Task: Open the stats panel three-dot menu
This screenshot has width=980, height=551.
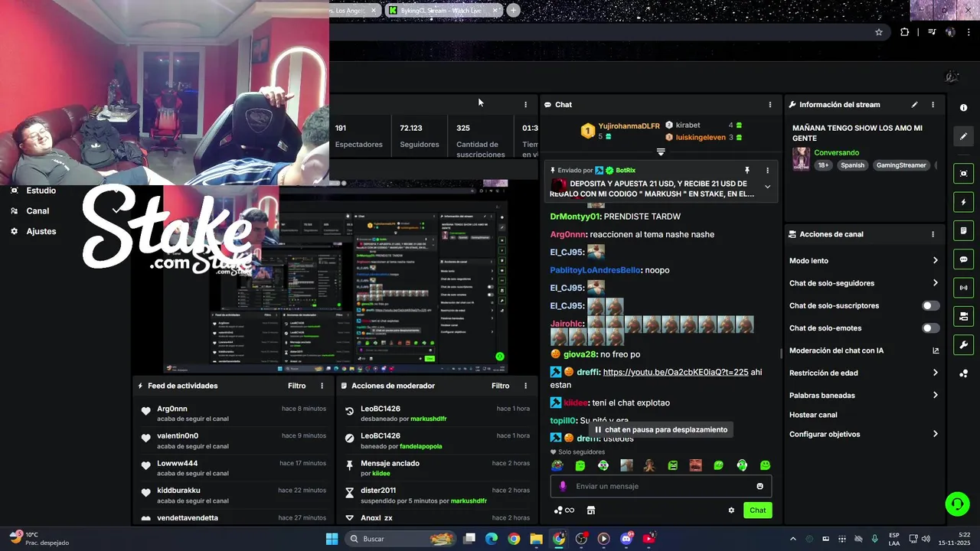Action: pos(525,105)
